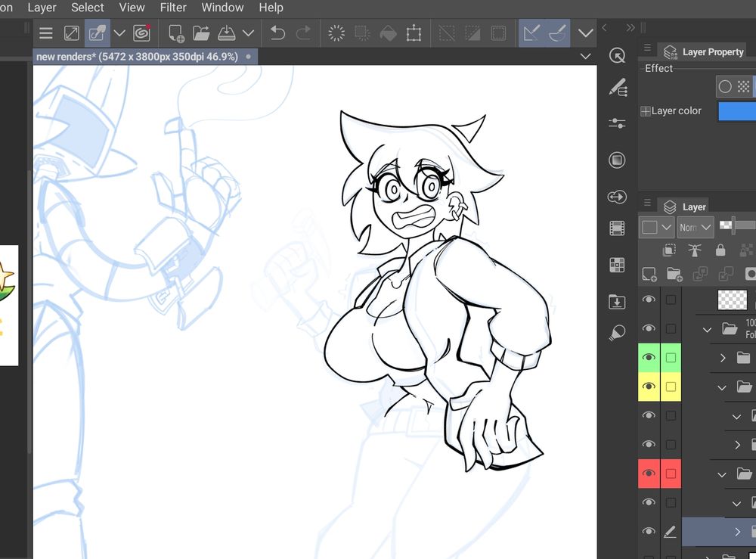Screen dimensions: 756x559
Task: Open the Layer menu
Action: coord(42,8)
